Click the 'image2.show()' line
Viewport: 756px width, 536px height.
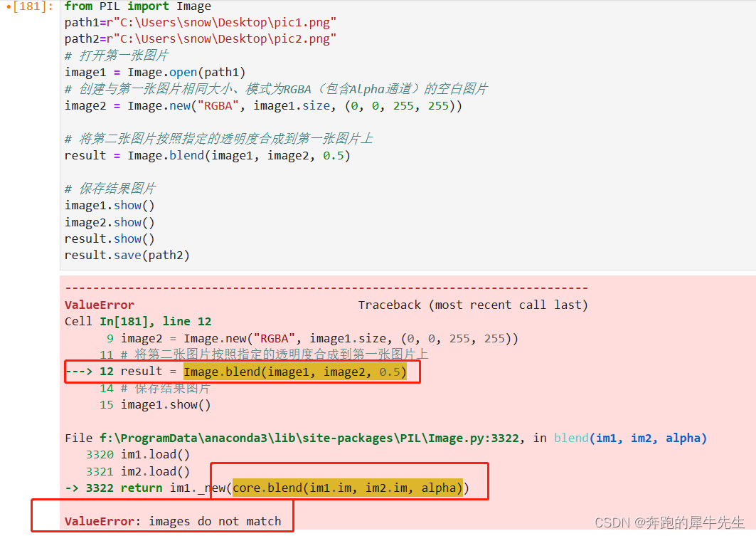tap(110, 222)
